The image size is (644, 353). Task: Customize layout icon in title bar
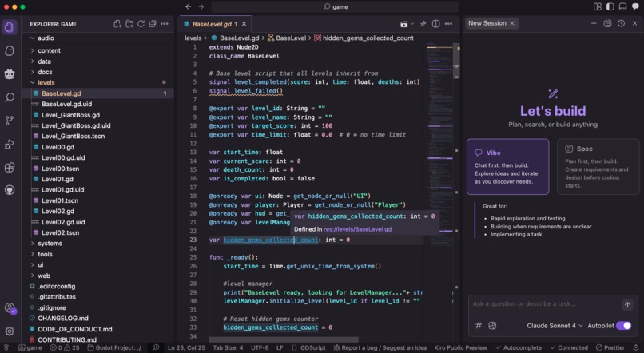click(x=597, y=6)
